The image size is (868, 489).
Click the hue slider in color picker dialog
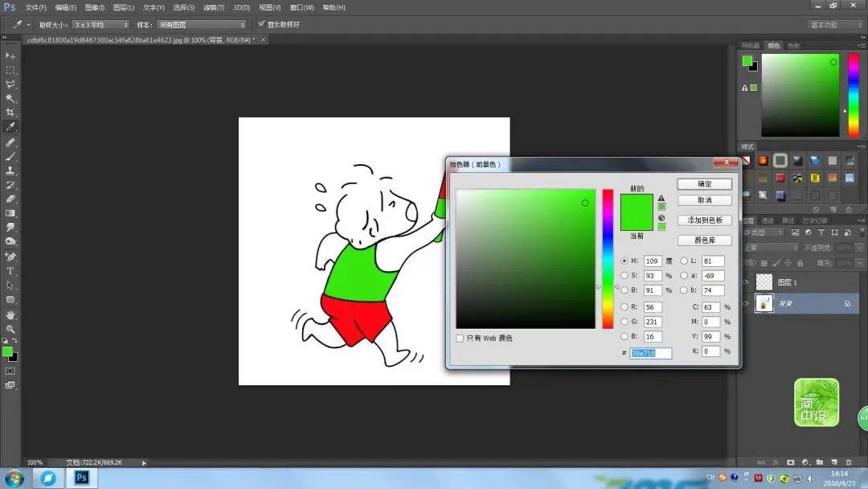[x=608, y=259]
